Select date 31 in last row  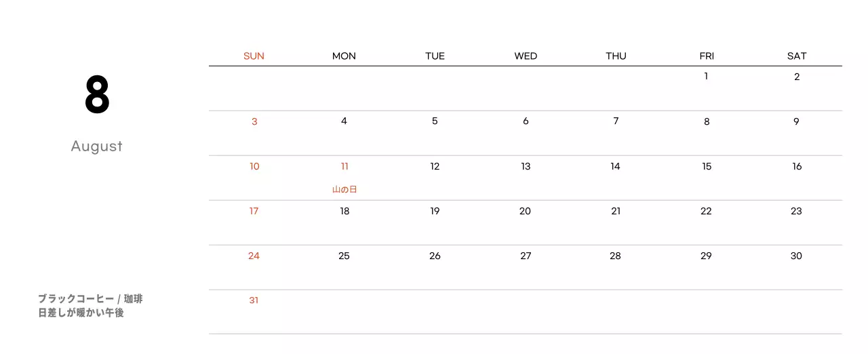254,300
